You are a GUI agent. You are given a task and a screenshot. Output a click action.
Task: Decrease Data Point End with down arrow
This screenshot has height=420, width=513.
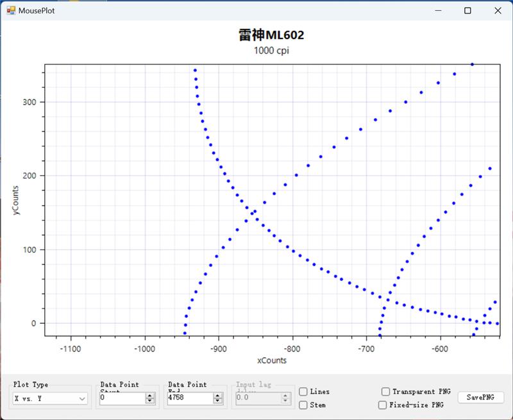click(218, 401)
